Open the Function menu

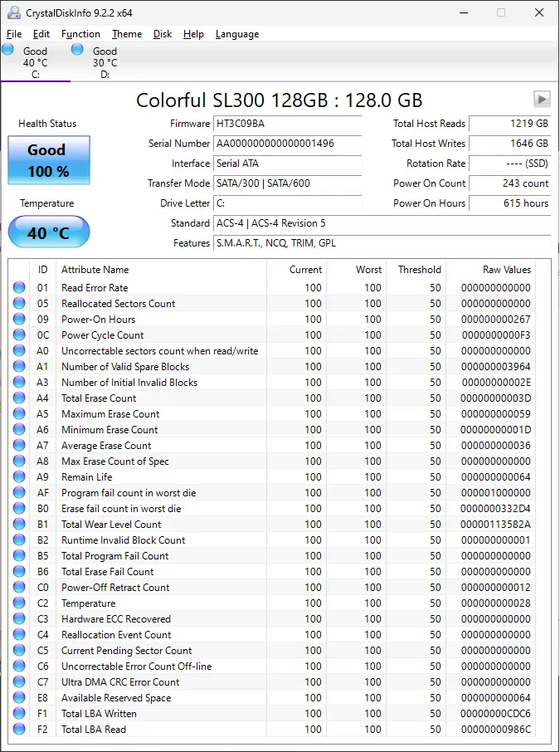pyautogui.click(x=80, y=34)
